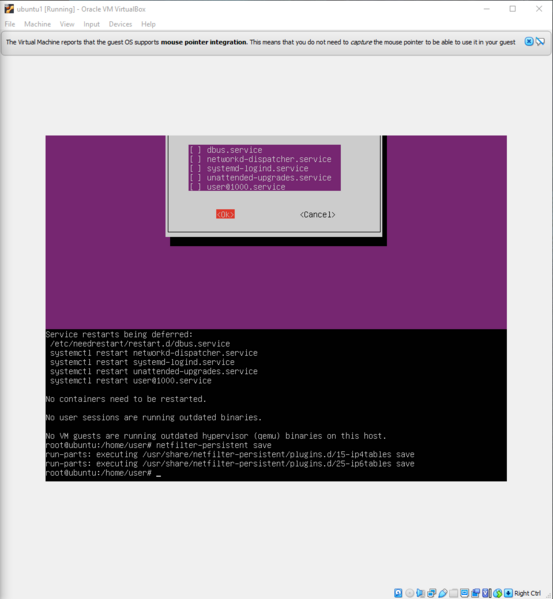The image size is (553, 599).
Task: Click 'systemctl restart user@1000.service' line
Action: point(131,380)
